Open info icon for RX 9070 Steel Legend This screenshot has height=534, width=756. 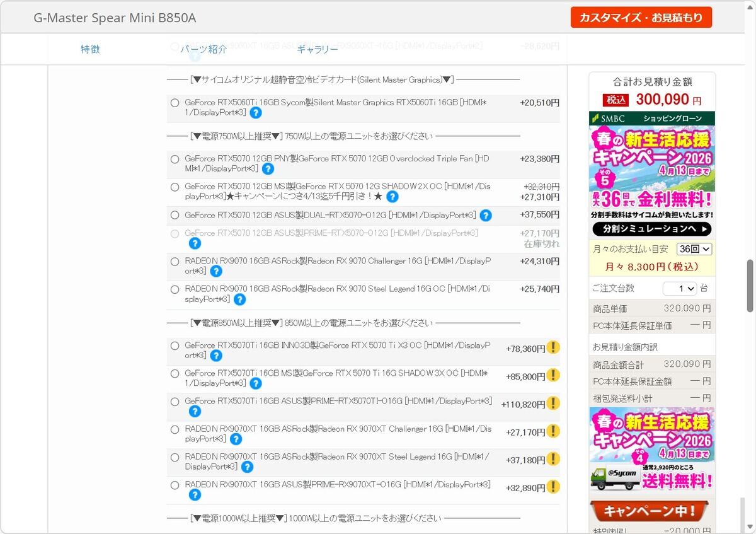click(239, 299)
